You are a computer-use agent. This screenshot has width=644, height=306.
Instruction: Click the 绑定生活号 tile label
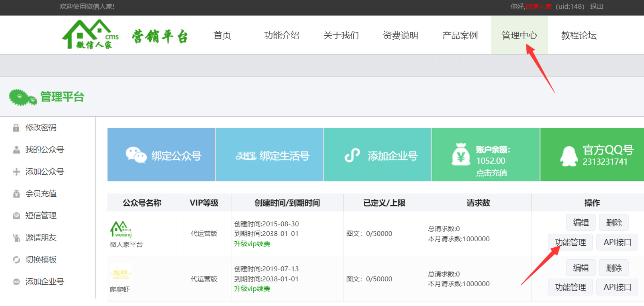click(x=284, y=156)
